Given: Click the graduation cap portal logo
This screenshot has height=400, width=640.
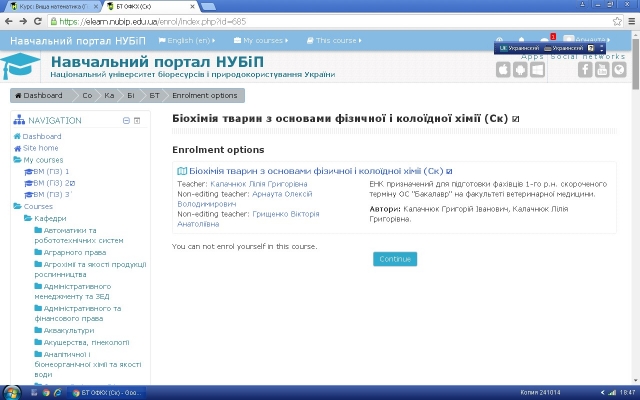Looking at the screenshot, I should [20, 66].
